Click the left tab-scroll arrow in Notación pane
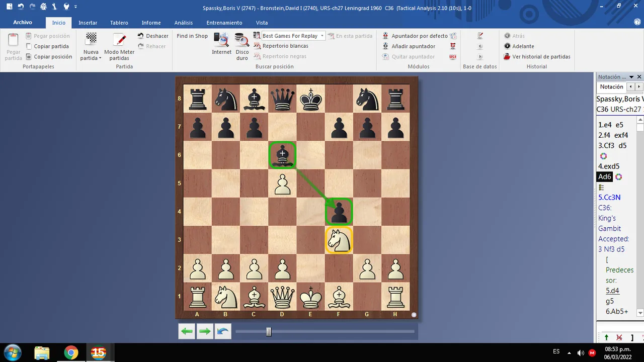 631,87
